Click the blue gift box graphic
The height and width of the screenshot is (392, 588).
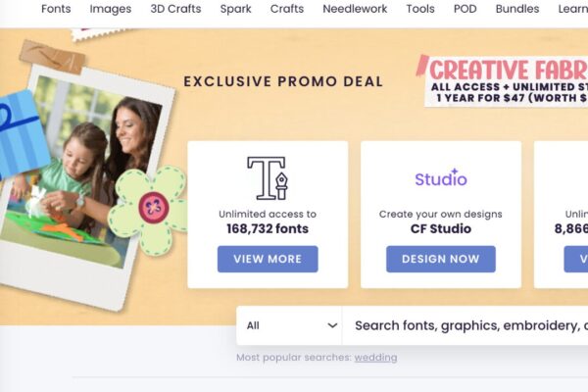point(22,133)
